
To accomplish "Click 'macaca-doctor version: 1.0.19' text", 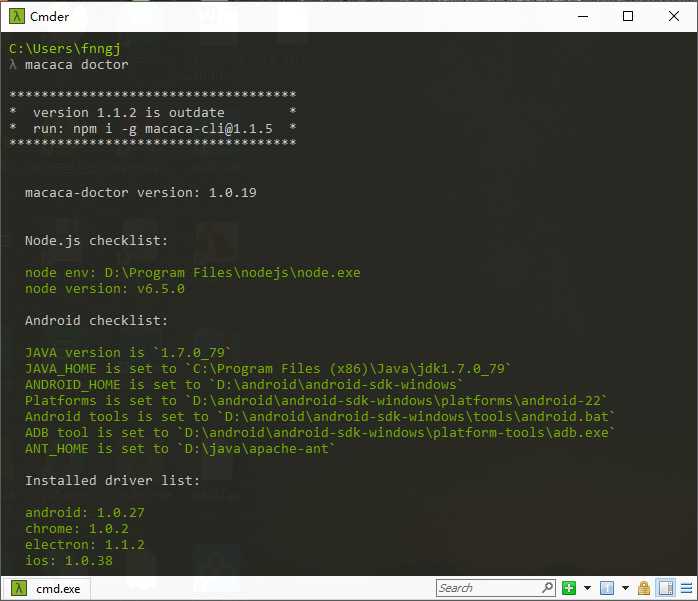I will point(141,193).
